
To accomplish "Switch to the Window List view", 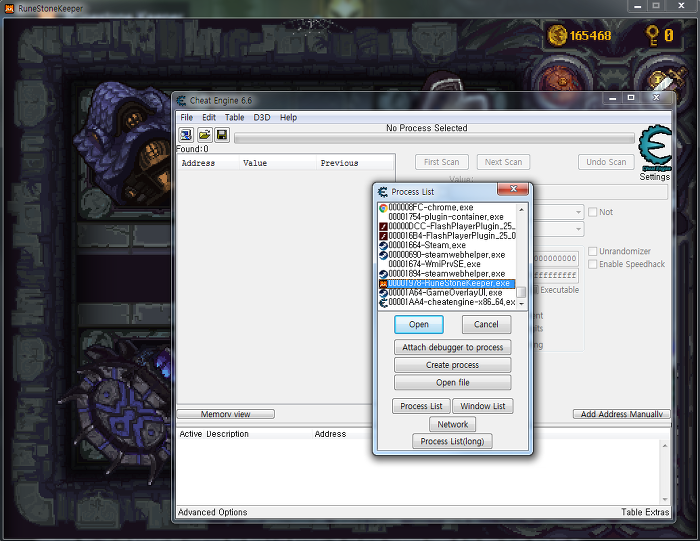I will (483, 406).
